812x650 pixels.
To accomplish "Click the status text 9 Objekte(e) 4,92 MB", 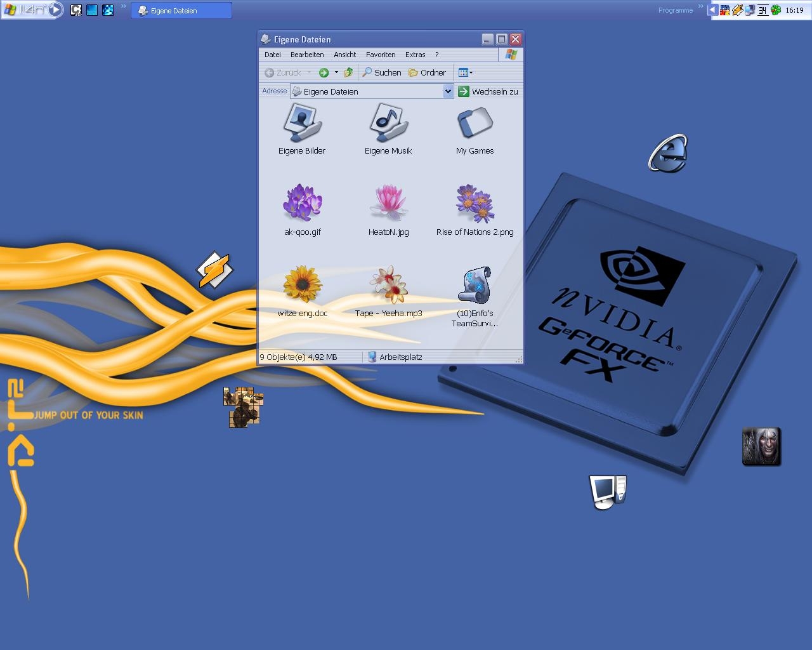I will coord(298,357).
